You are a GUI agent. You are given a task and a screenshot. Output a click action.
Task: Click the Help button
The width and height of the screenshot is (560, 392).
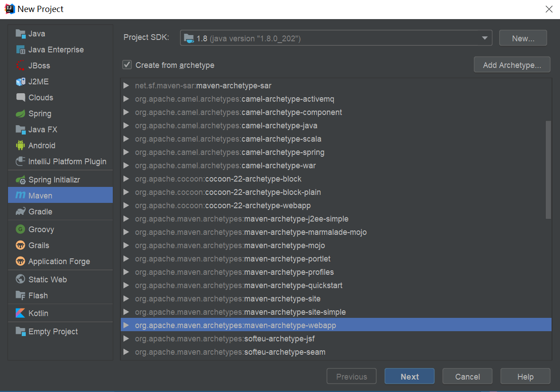(525, 376)
